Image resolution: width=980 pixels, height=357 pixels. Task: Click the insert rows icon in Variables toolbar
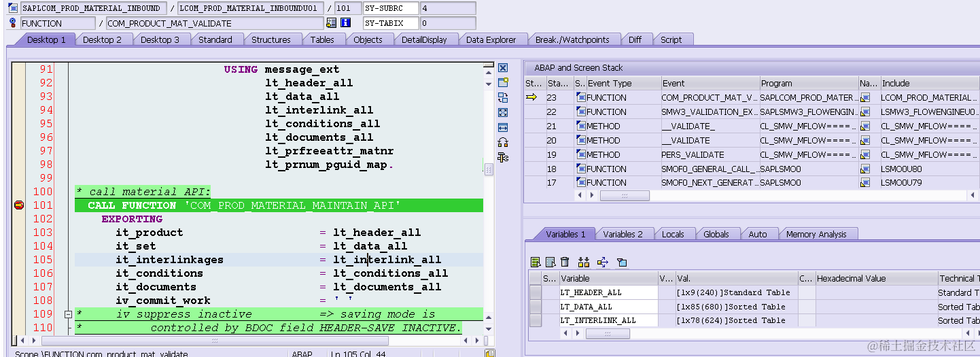(583, 262)
